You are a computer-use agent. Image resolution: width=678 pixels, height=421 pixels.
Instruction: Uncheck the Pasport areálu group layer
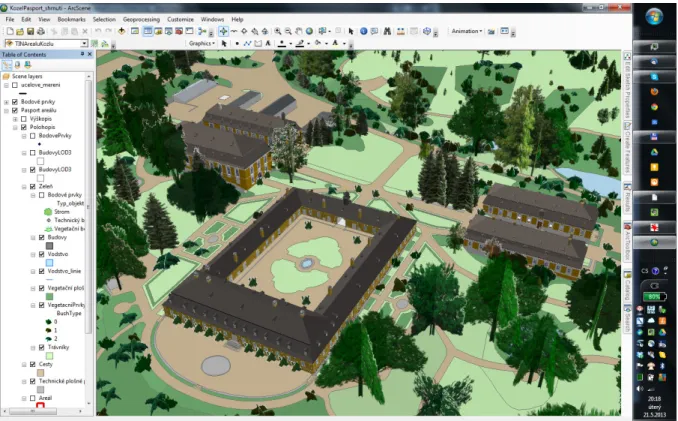15,110
